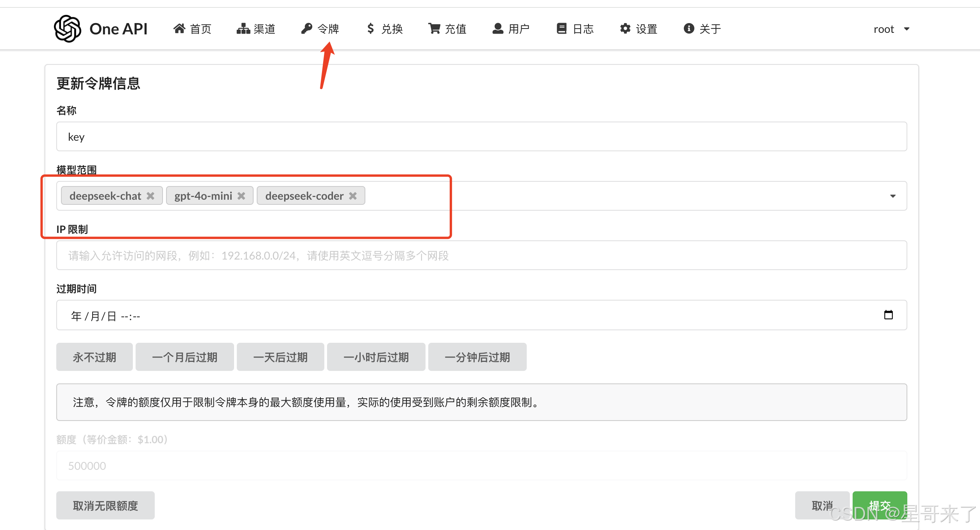
Task: Open the 令牌 token page
Action: 320,29
